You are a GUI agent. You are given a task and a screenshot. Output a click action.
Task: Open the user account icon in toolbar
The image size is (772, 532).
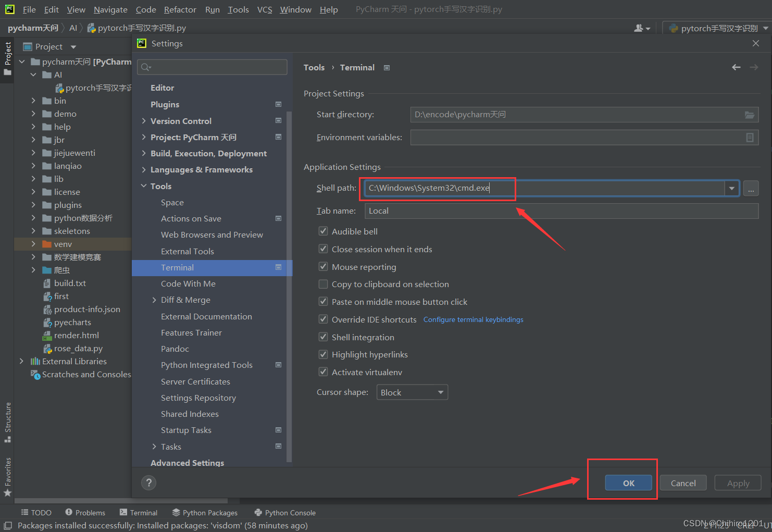(642, 28)
